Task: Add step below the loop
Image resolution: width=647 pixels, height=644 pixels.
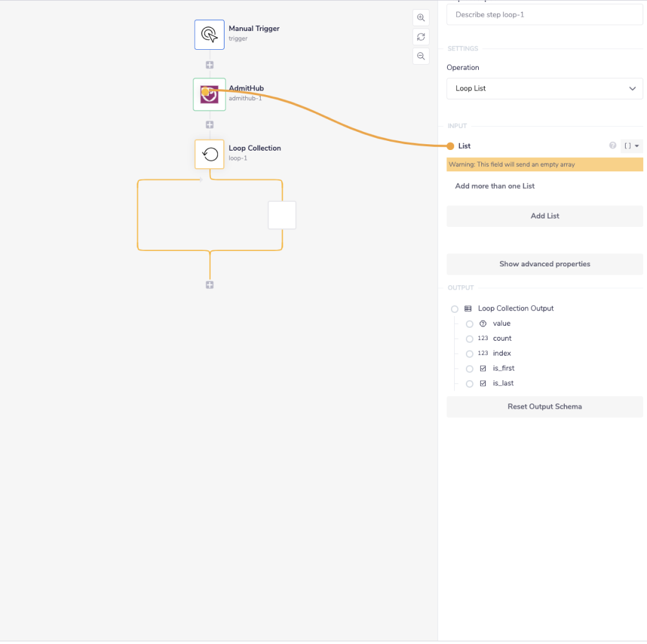Action: click(x=210, y=285)
